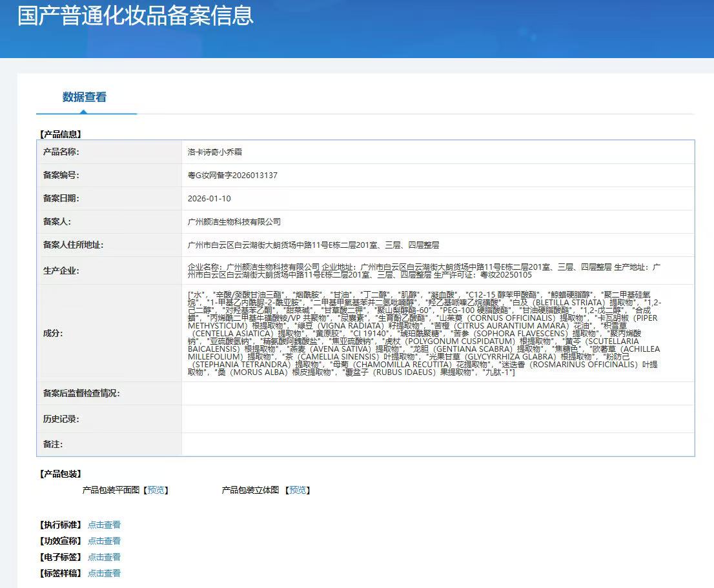Click the 备案人住所地址 row label
This screenshot has width=714, height=588.
point(74,245)
